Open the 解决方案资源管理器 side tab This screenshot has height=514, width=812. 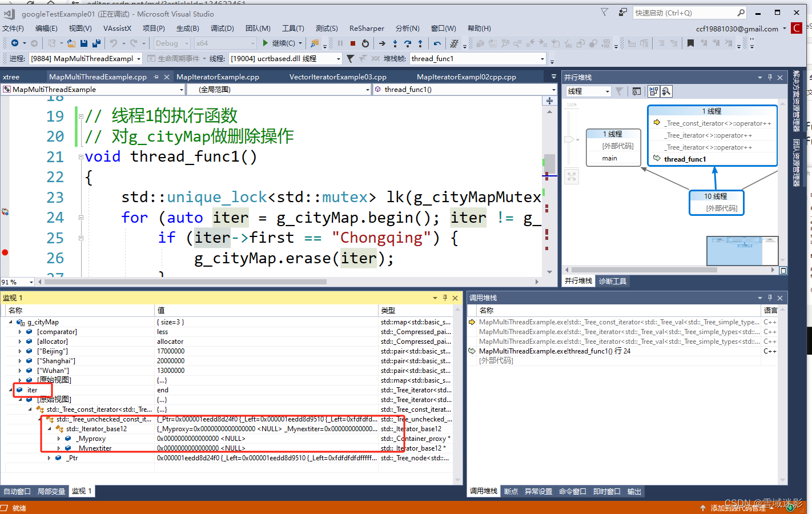(795, 101)
